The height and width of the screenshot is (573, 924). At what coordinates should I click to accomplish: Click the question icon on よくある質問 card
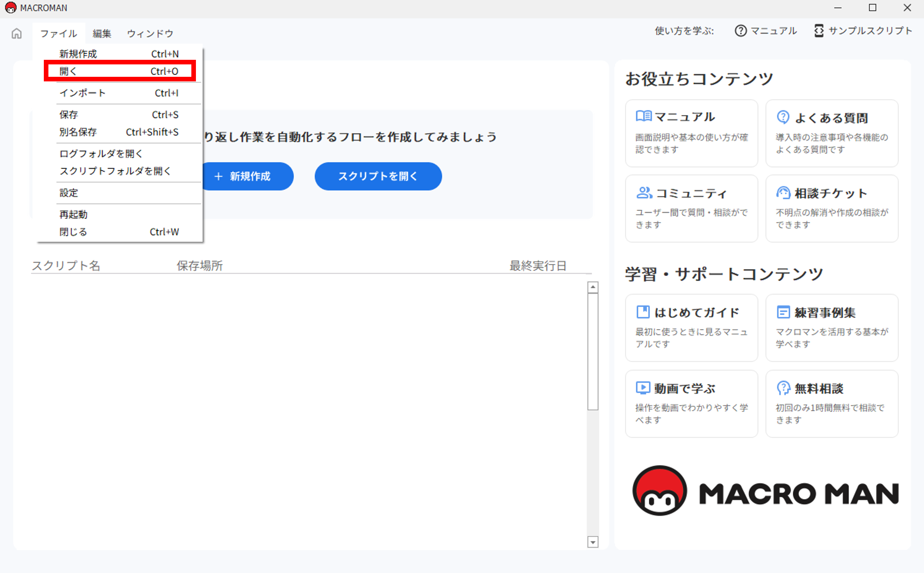pyautogui.click(x=783, y=117)
